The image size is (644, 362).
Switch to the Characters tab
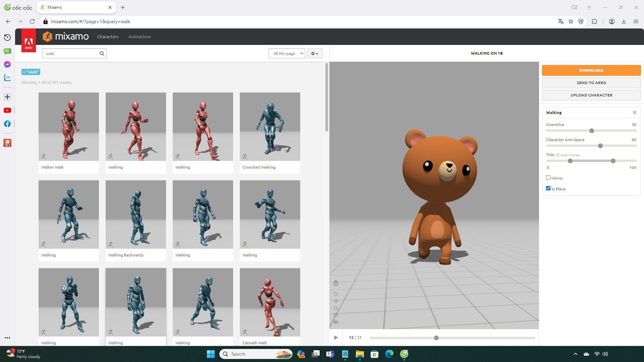point(108,37)
